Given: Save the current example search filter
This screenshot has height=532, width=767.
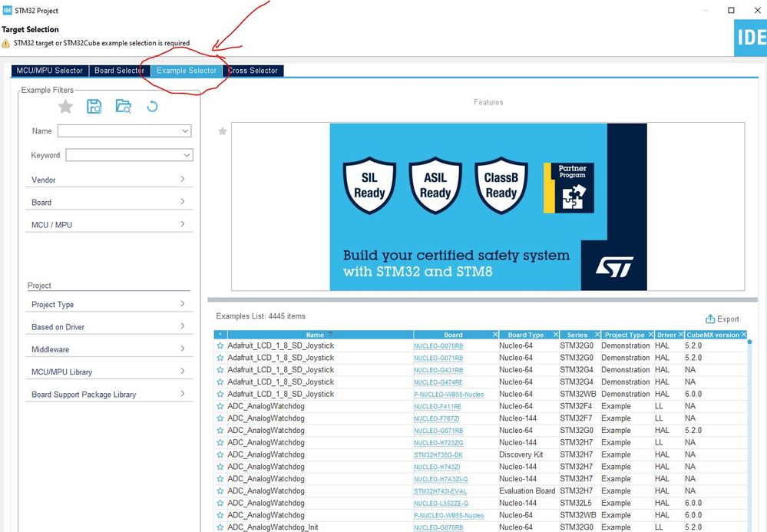Looking at the screenshot, I should [x=94, y=106].
